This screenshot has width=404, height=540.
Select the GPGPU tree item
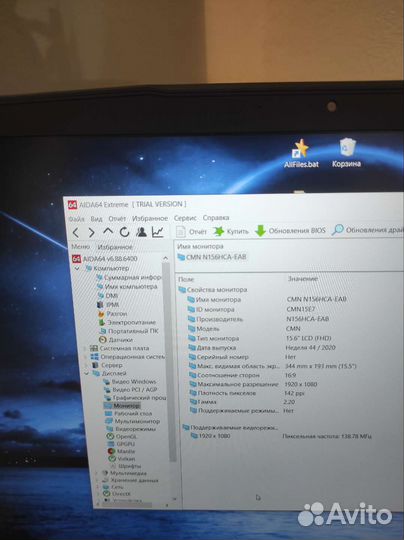(x=121, y=444)
